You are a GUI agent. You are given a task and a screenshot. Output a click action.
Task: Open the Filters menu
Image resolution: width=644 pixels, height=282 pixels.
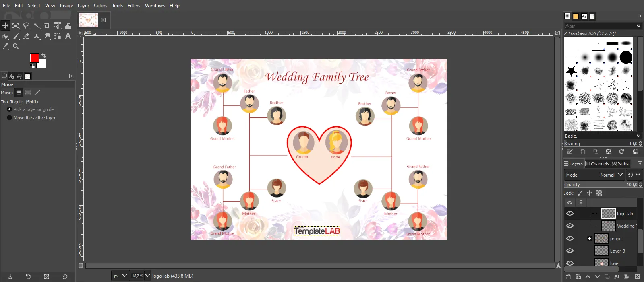pyautogui.click(x=134, y=6)
